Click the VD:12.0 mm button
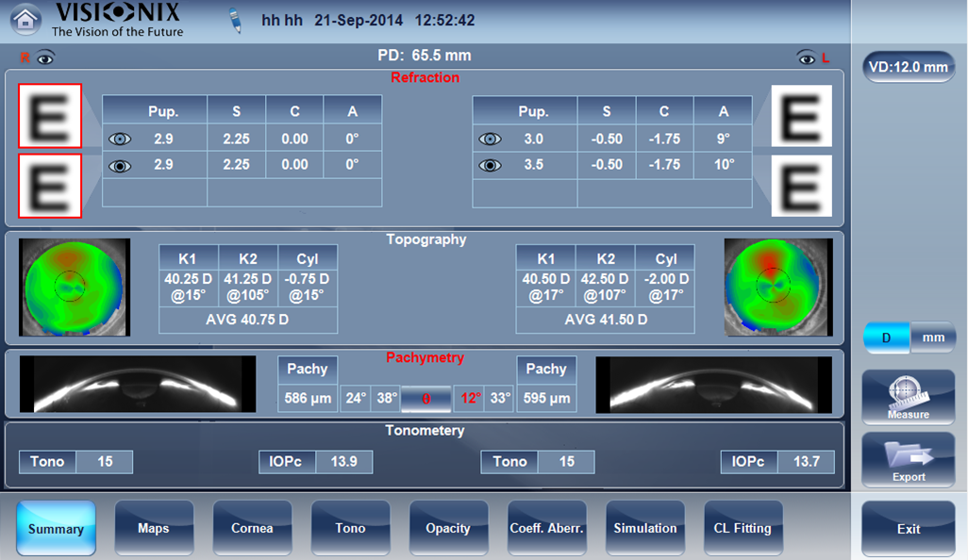This screenshot has height=560, width=968. point(907,67)
